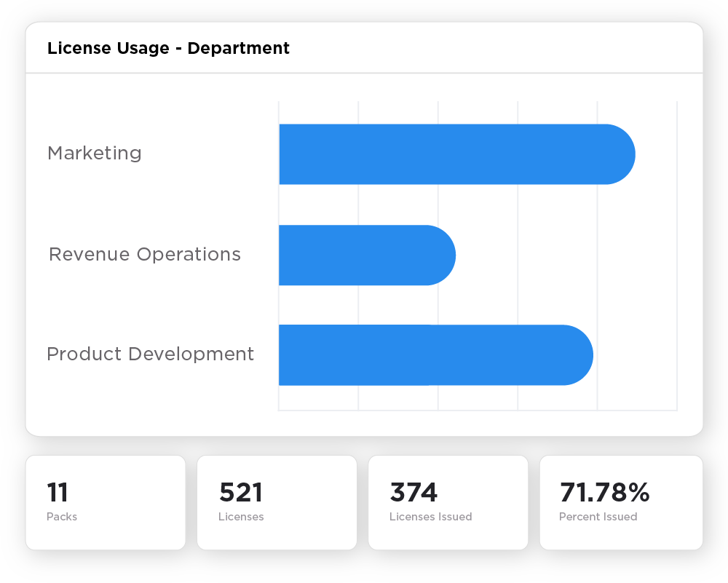This screenshot has height=583, width=728.
Task: Select the Revenue Operations label
Action: coord(144,255)
